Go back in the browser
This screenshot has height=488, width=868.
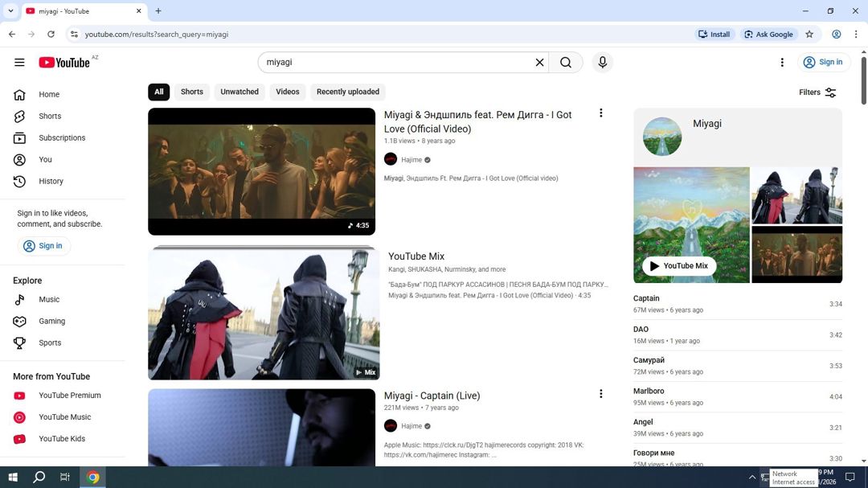coord(12,35)
